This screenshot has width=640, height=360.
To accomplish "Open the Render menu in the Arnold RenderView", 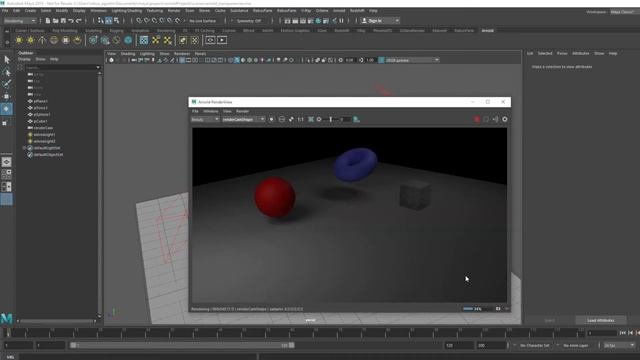I will click(242, 111).
